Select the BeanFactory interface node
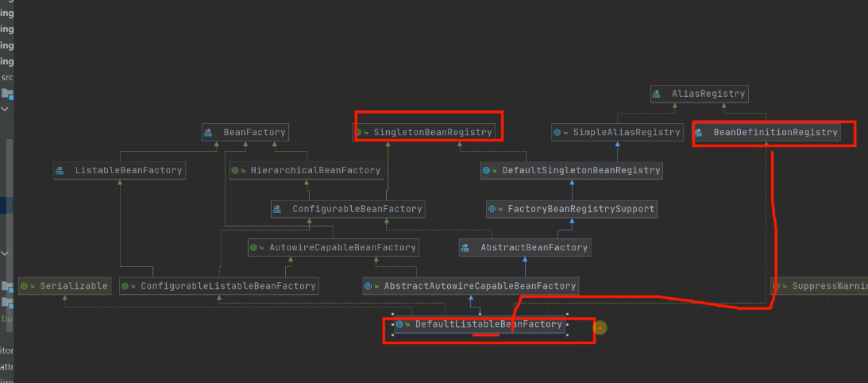 tap(245, 133)
